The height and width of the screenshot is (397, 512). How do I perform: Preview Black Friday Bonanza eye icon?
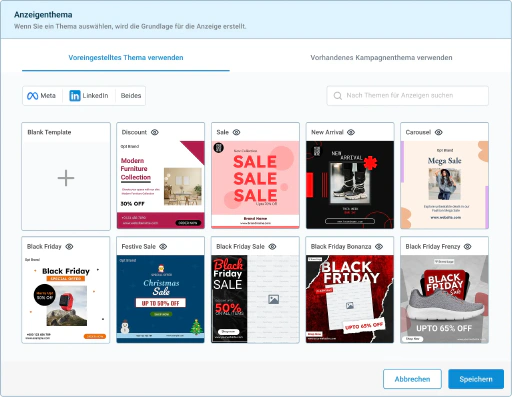pos(379,247)
